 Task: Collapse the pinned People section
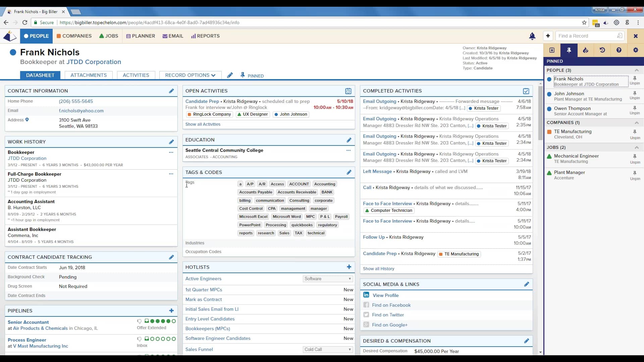pos(636,70)
